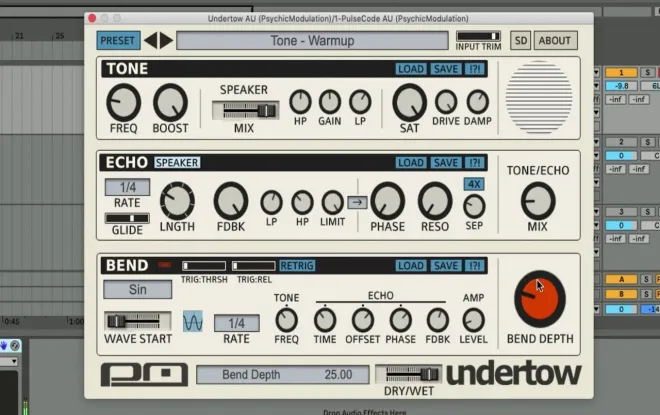
Task: Click the TONE BOOST knob
Action: pos(170,102)
